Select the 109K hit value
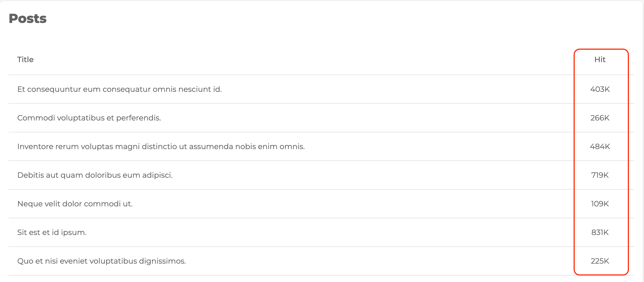The image size is (644, 282). click(600, 204)
